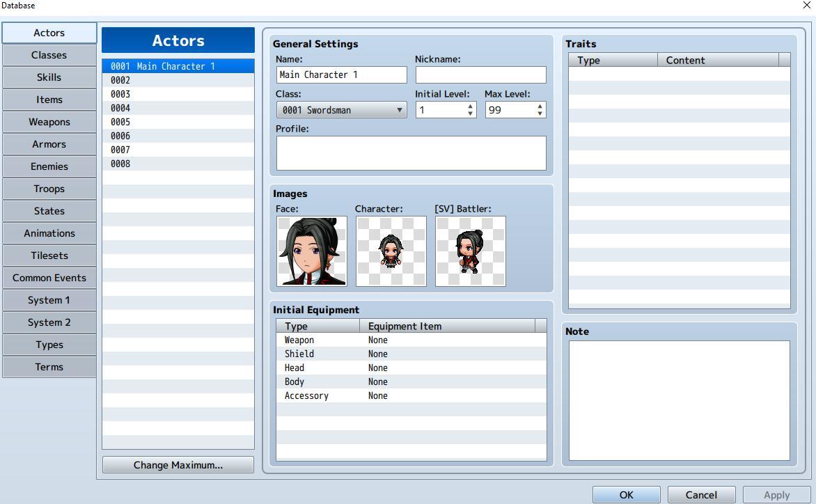Open the Tilesets tab
The image size is (816, 504).
coord(49,255)
